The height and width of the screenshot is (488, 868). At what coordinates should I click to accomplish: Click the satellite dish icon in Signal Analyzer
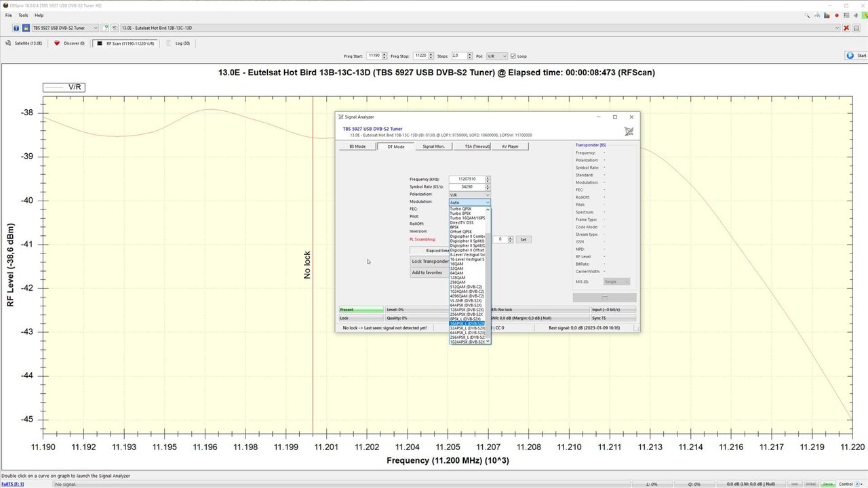pyautogui.click(x=629, y=131)
